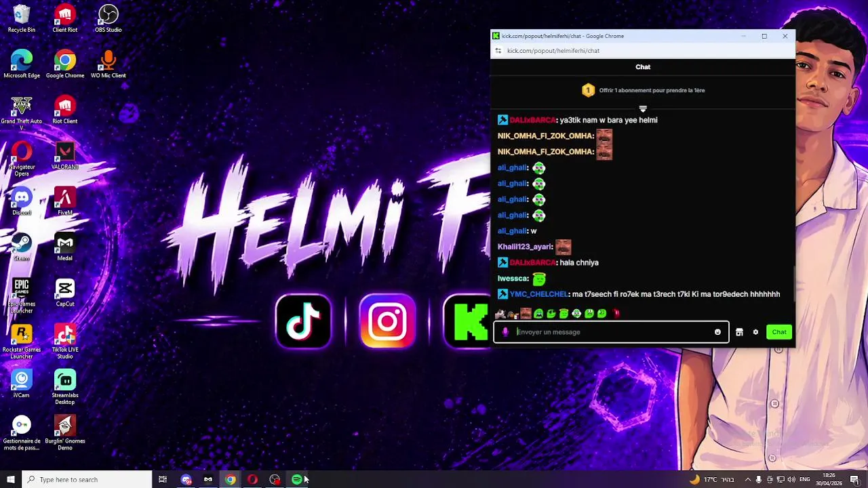This screenshot has width=868, height=488.
Task: Open the Recycle Bin desktop icon
Action: point(22,19)
